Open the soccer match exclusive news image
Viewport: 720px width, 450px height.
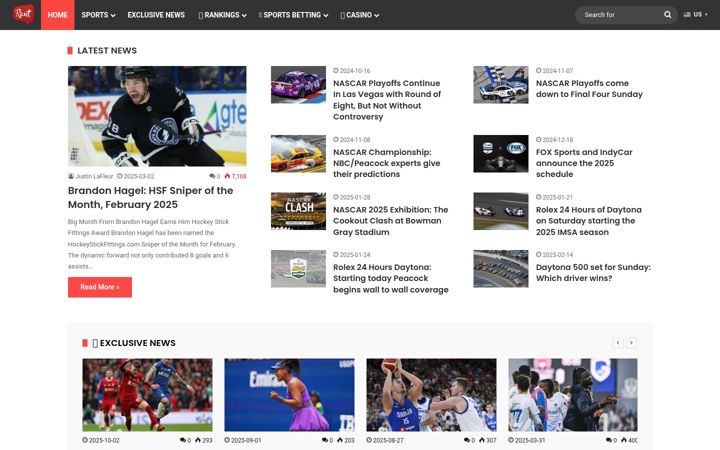[x=147, y=395]
